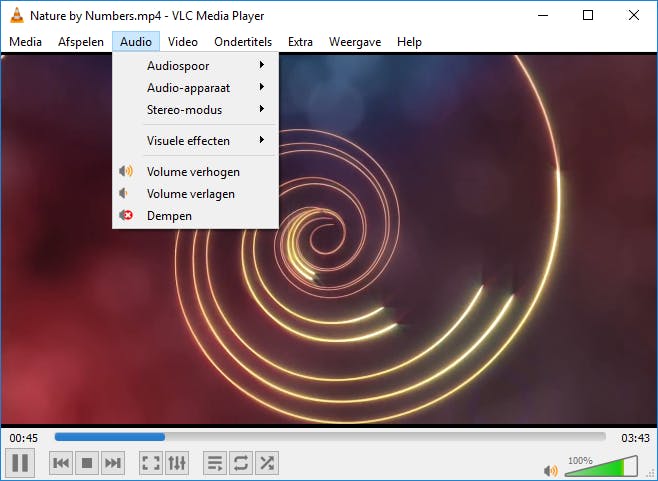Open the Afspelen menu

click(81, 42)
